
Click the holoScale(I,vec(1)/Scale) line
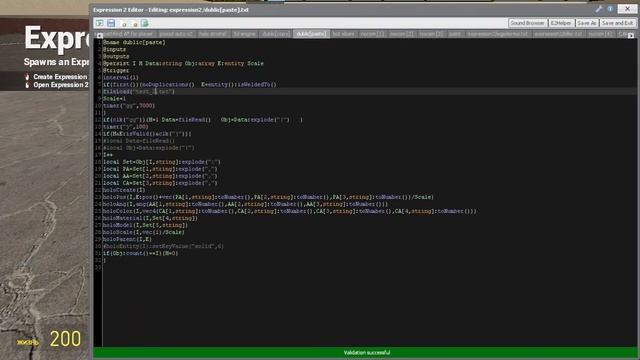click(x=143, y=232)
